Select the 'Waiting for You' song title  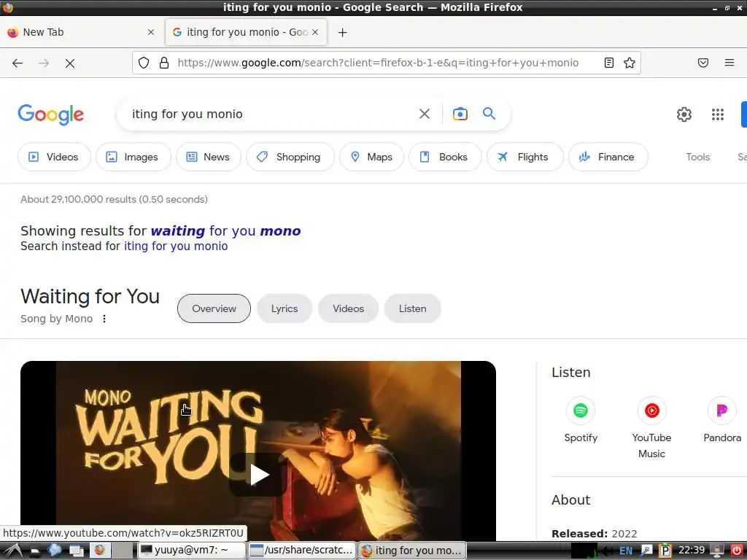[x=90, y=296]
